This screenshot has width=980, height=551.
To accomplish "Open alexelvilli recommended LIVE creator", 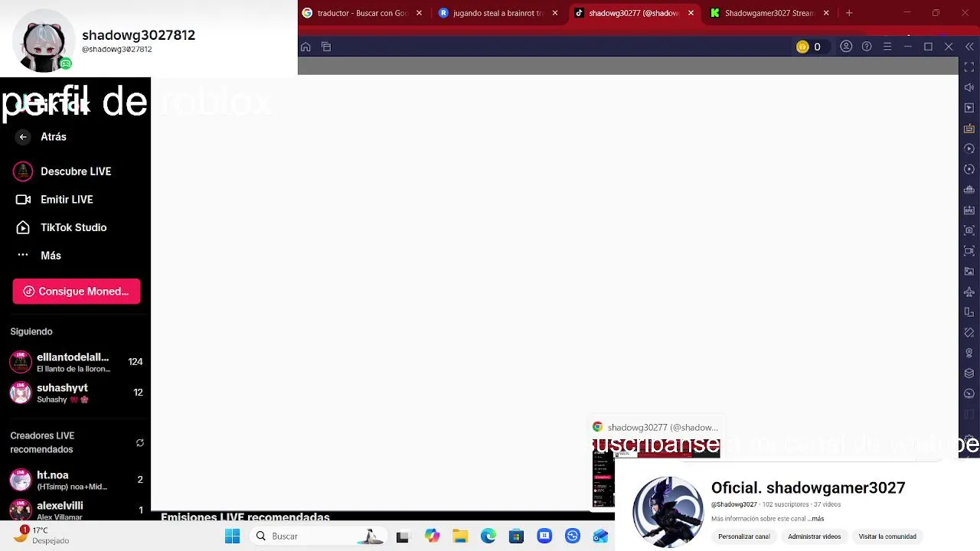I will (x=75, y=510).
